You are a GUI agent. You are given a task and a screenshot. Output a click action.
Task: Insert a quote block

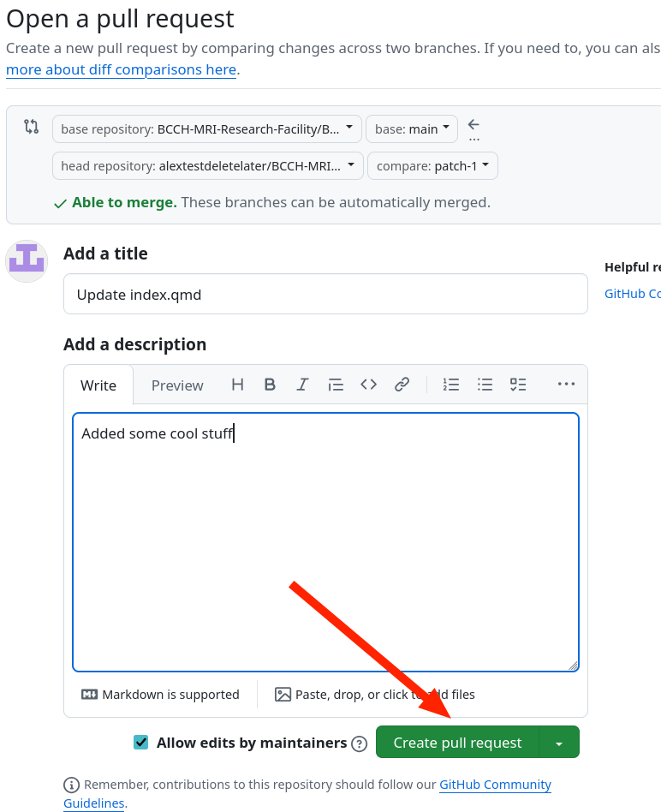[336, 385]
